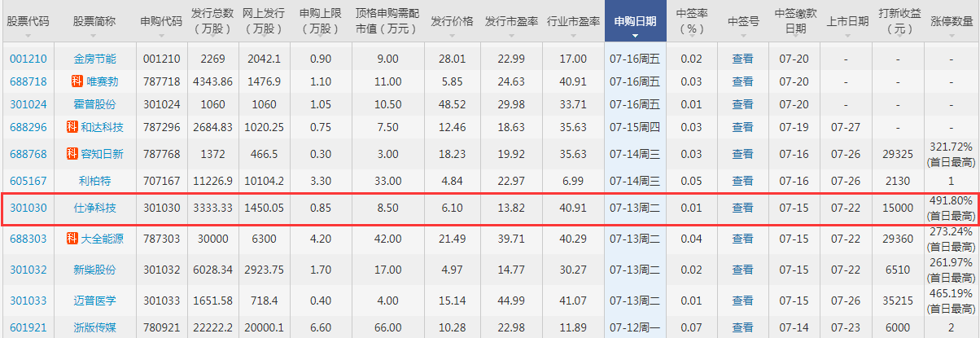Open the 仕净科技 stock name link
Image resolution: width=980 pixels, height=338 pixels.
(x=94, y=208)
